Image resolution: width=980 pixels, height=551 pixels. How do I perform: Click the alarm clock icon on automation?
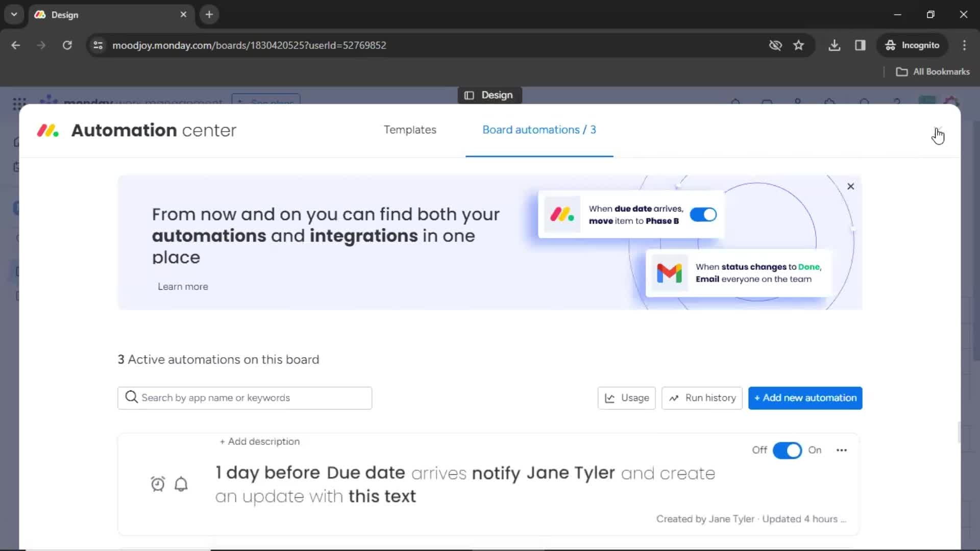(x=158, y=484)
